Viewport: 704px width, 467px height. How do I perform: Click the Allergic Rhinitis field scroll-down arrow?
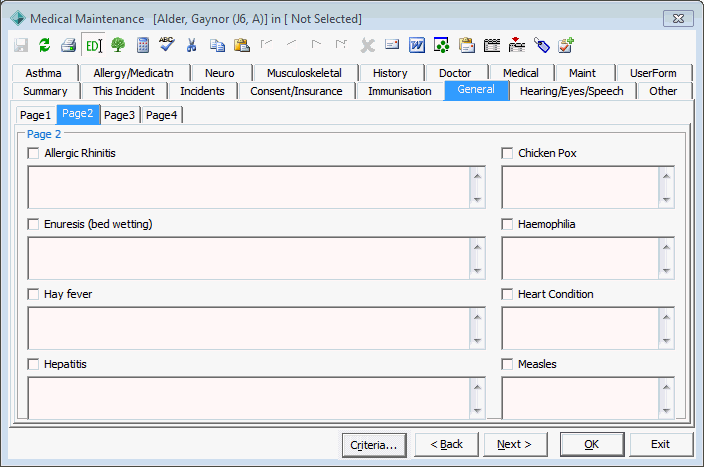(x=477, y=199)
